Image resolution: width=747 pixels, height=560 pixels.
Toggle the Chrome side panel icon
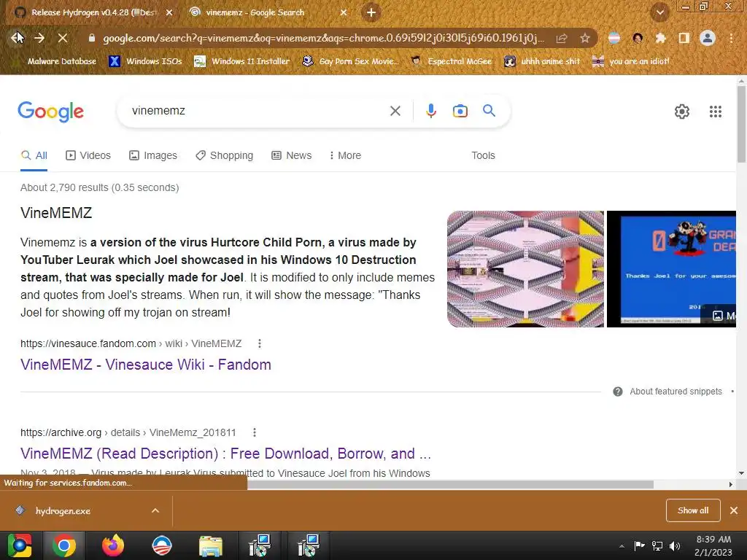684,38
